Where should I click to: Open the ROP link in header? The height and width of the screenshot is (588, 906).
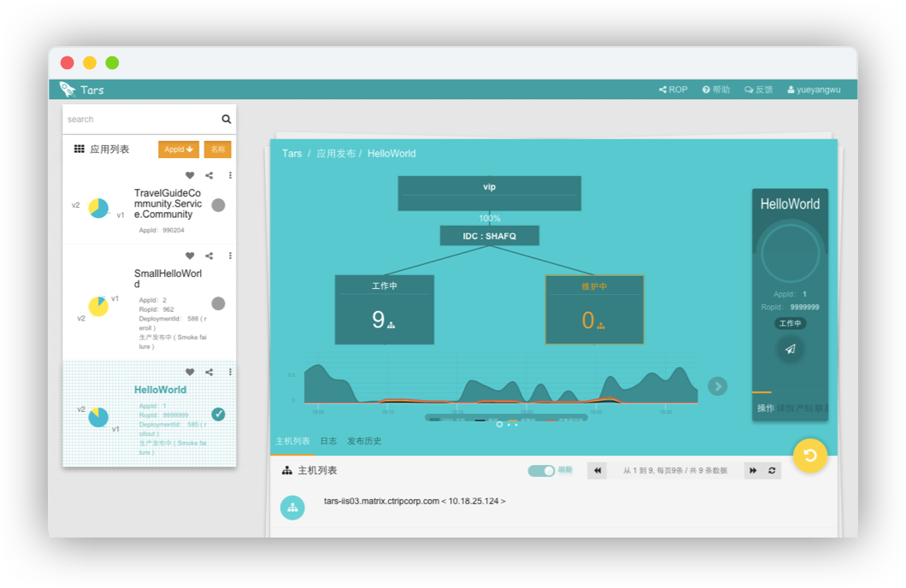tap(673, 90)
